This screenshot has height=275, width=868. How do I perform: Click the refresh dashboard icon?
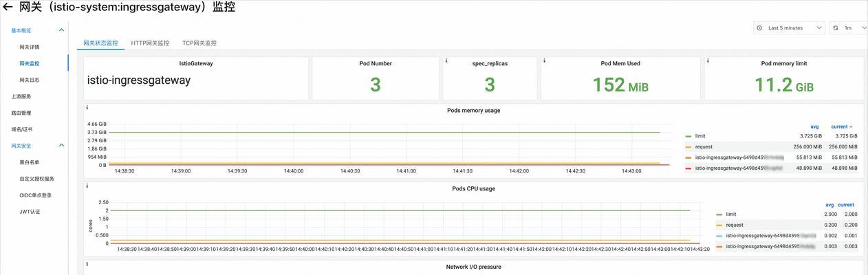pyautogui.click(x=836, y=28)
